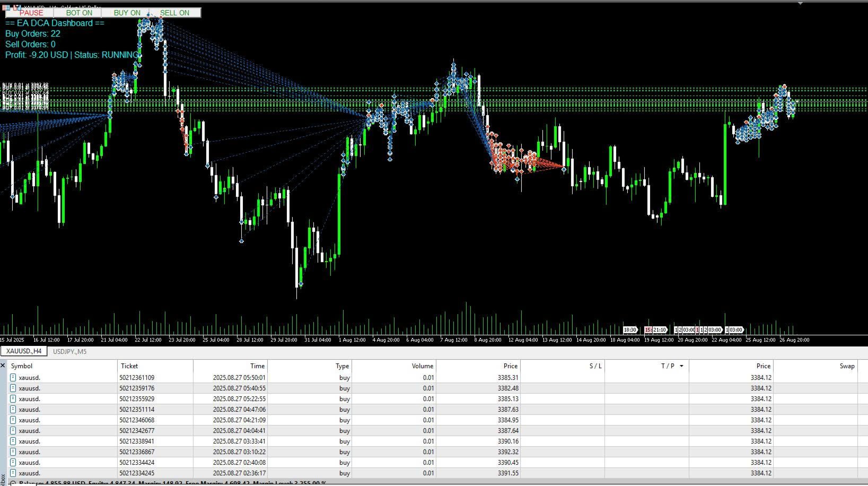Click the T / P sort arrow

pos(681,366)
